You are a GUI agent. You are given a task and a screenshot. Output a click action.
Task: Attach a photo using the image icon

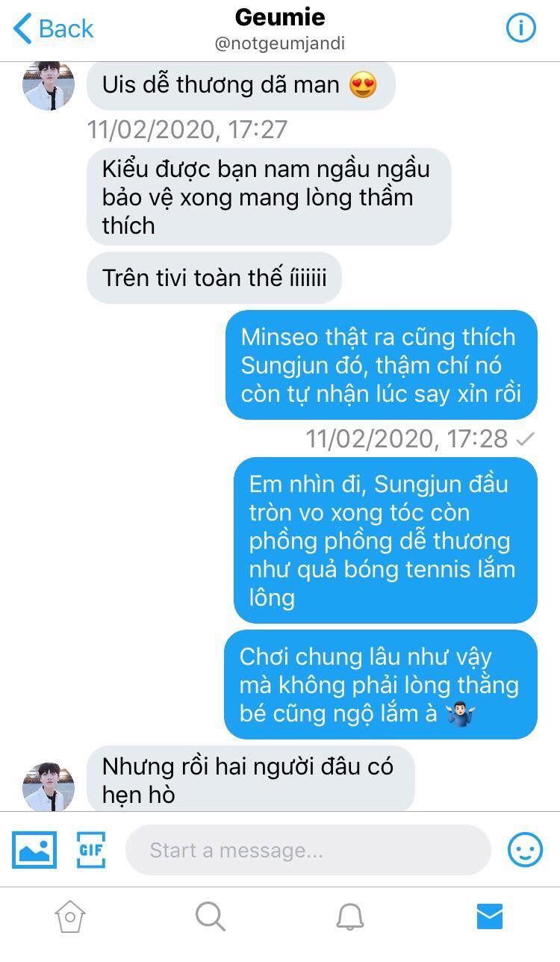click(x=34, y=849)
